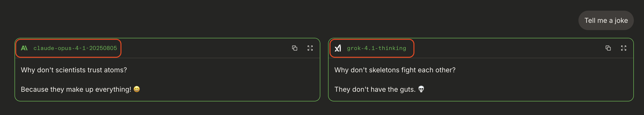The image size is (644, 115).
Task: Click "They don't have the guts." line
Action: click(x=375, y=90)
